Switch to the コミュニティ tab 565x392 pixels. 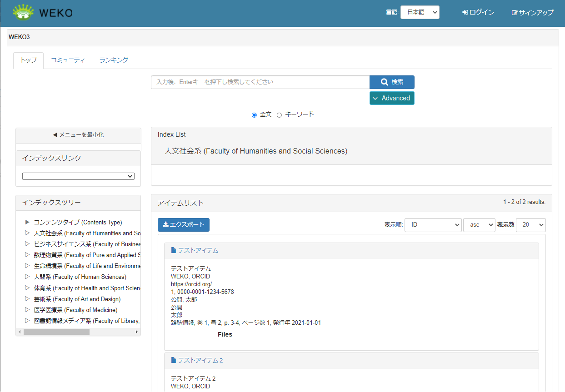(68, 60)
